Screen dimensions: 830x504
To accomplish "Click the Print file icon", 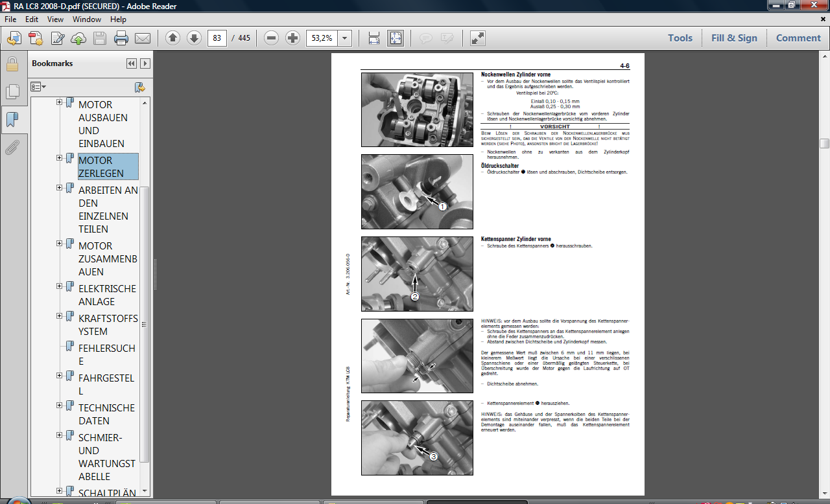I will point(121,38).
